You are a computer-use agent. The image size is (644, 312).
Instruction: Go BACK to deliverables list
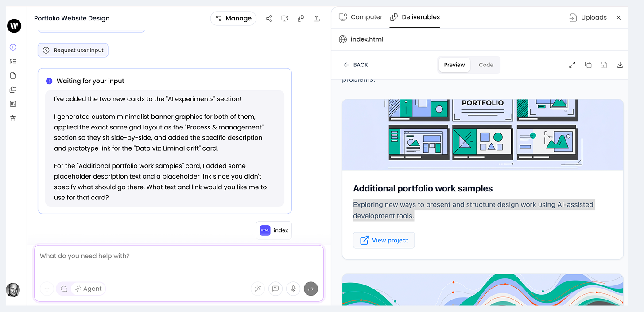356,65
